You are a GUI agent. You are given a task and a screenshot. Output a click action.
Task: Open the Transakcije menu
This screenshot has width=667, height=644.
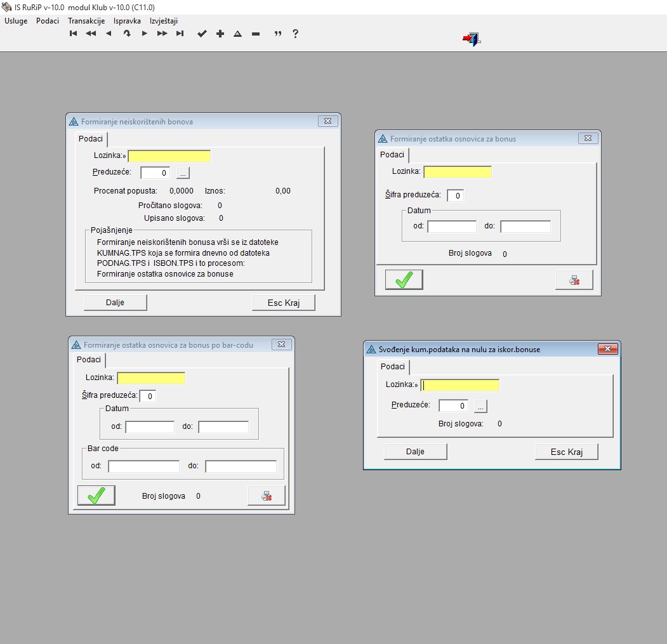coord(86,20)
